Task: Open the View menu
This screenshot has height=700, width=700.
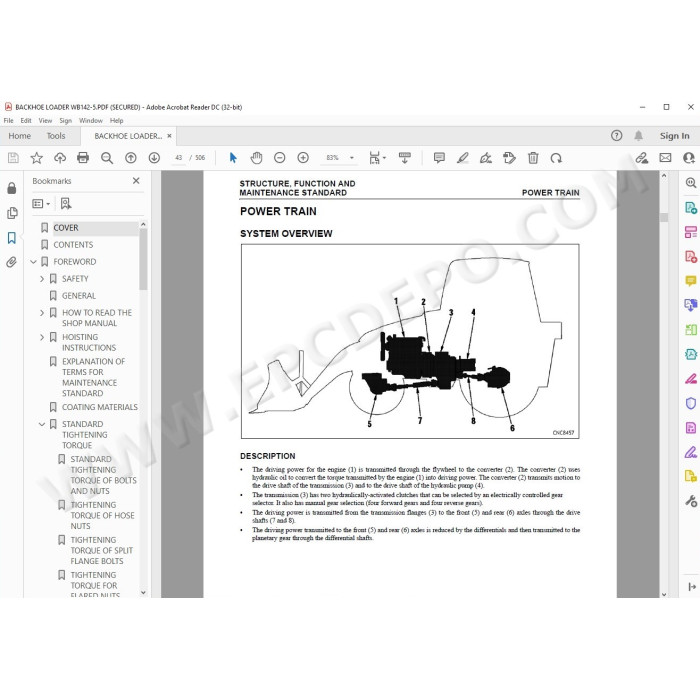Action: click(45, 121)
